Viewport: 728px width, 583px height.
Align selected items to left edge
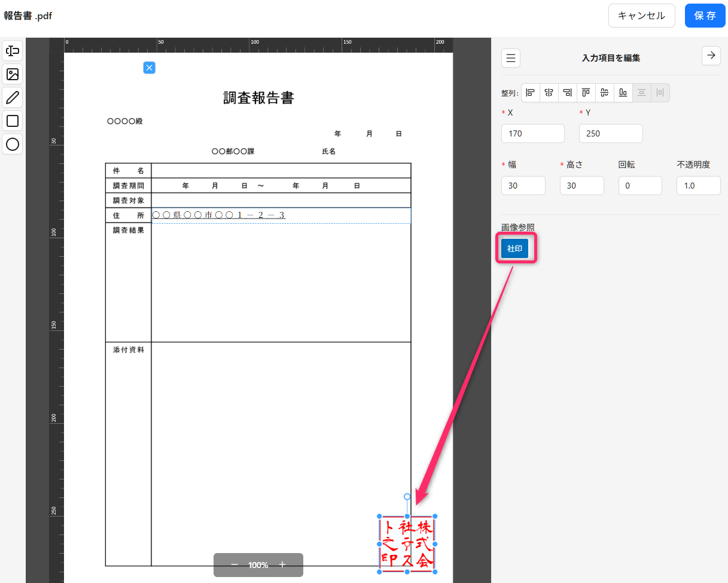click(531, 93)
